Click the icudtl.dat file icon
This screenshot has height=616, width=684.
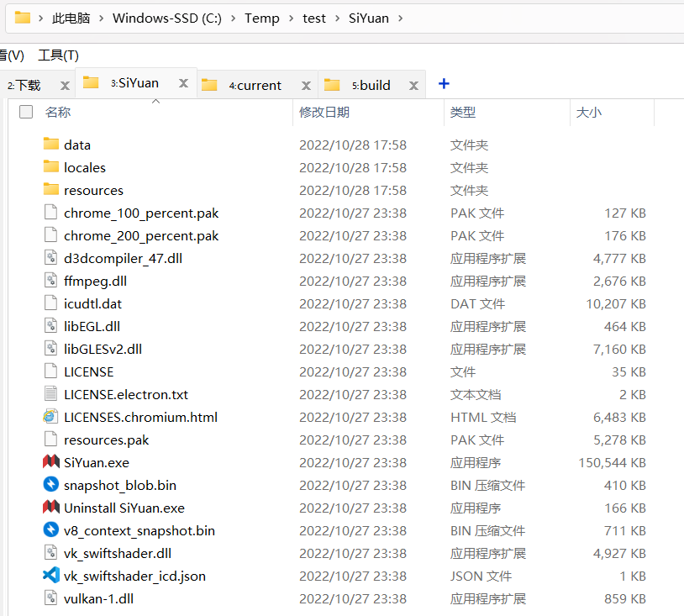click(x=51, y=303)
